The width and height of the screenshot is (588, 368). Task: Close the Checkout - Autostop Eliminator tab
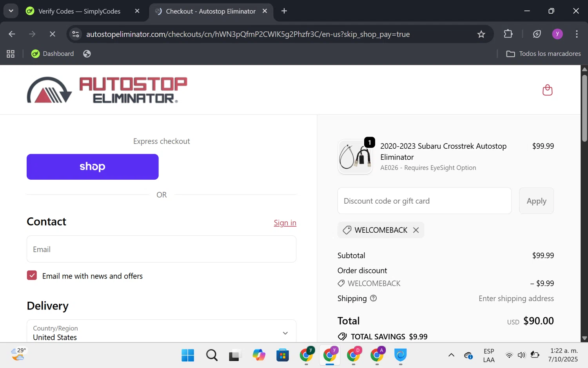(265, 11)
